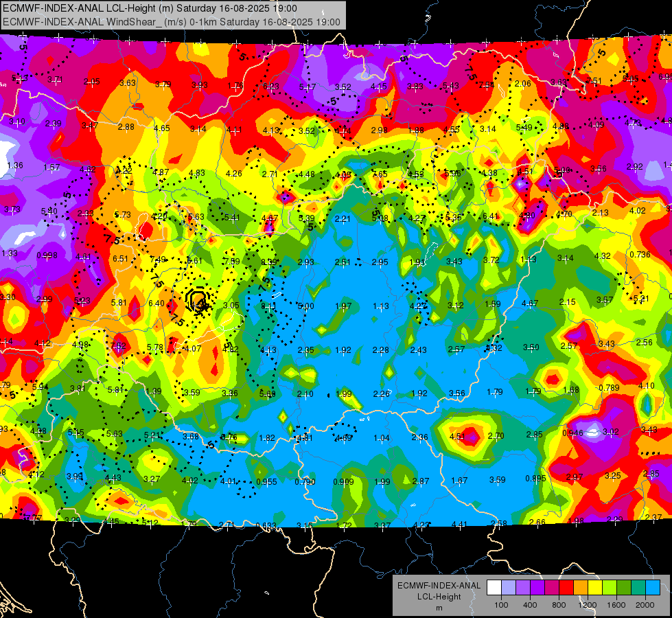
Task: Choose the red legend swatch
Action: [566, 588]
